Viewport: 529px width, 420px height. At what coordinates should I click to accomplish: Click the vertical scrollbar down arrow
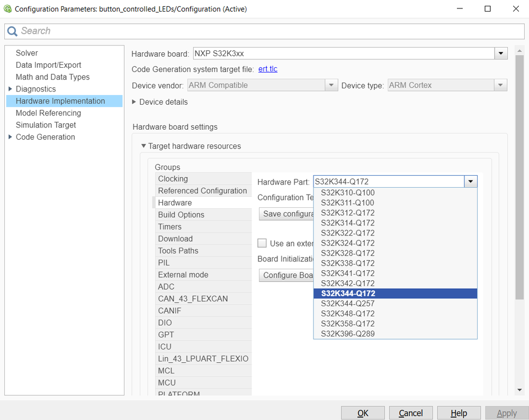[519, 390]
